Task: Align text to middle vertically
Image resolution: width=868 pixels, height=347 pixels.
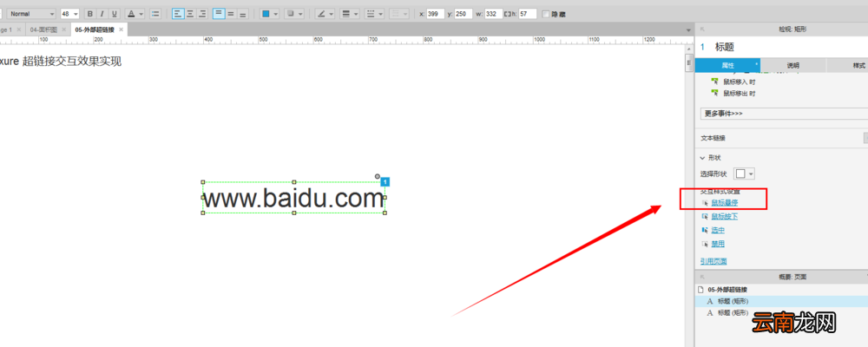Action: pos(231,14)
